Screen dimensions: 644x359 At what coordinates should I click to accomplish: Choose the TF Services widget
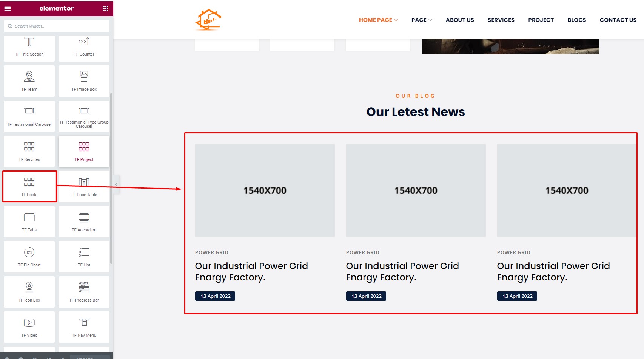point(29,151)
